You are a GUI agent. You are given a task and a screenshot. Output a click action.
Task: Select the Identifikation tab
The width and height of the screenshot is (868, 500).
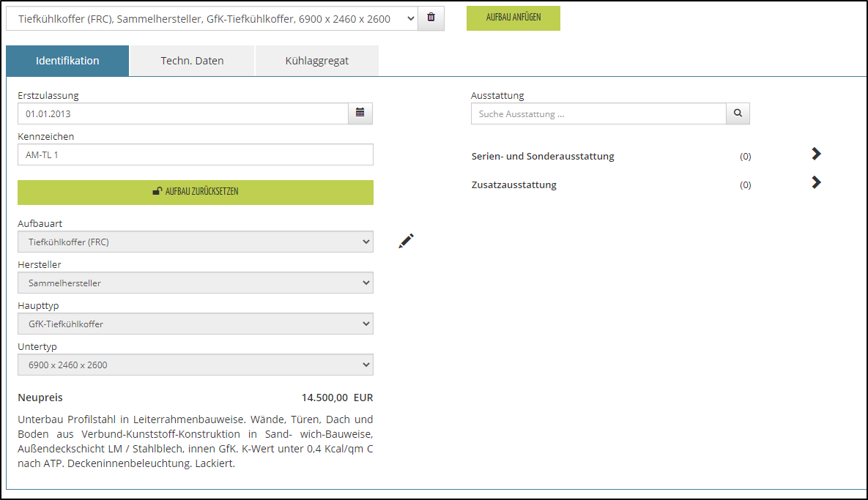pos(67,61)
